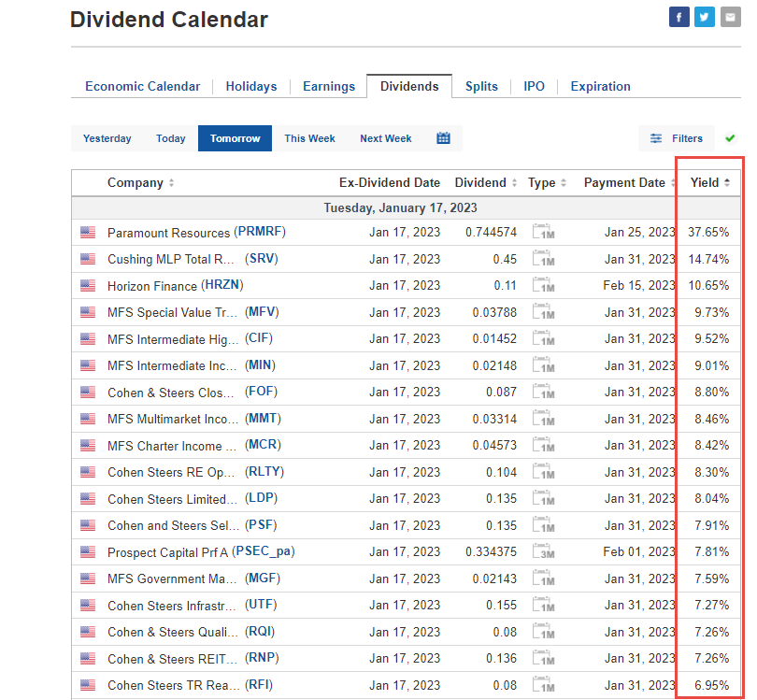The height and width of the screenshot is (700, 757).
Task: Click the US flag in the SRV row
Action: coord(88,259)
